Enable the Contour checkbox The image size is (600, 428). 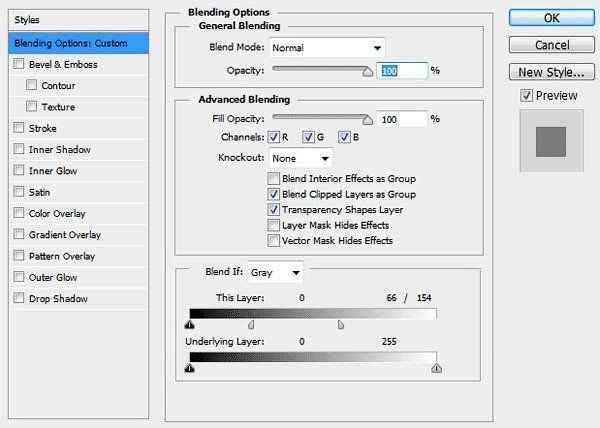click(x=31, y=85)
